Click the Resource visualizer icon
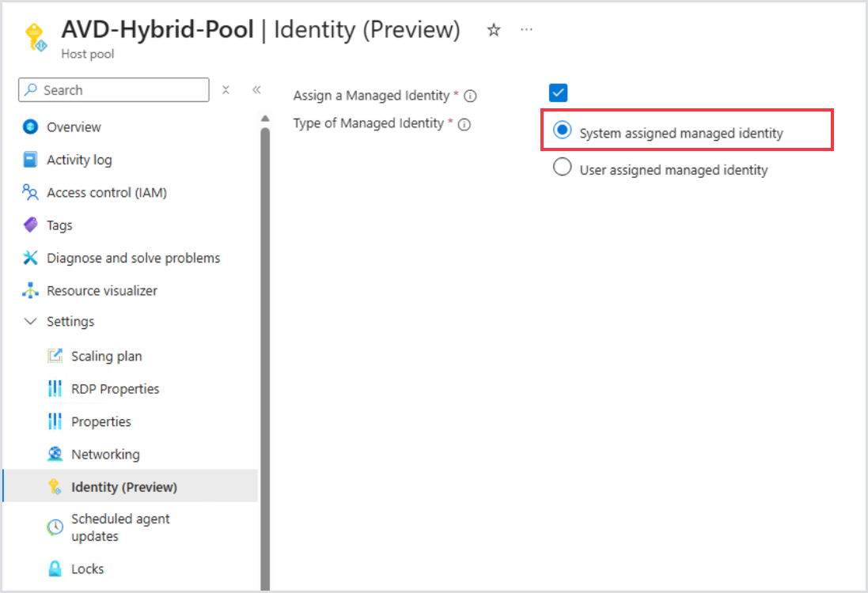The height and width of the screenshot is (593, 868). pos(30,290)
